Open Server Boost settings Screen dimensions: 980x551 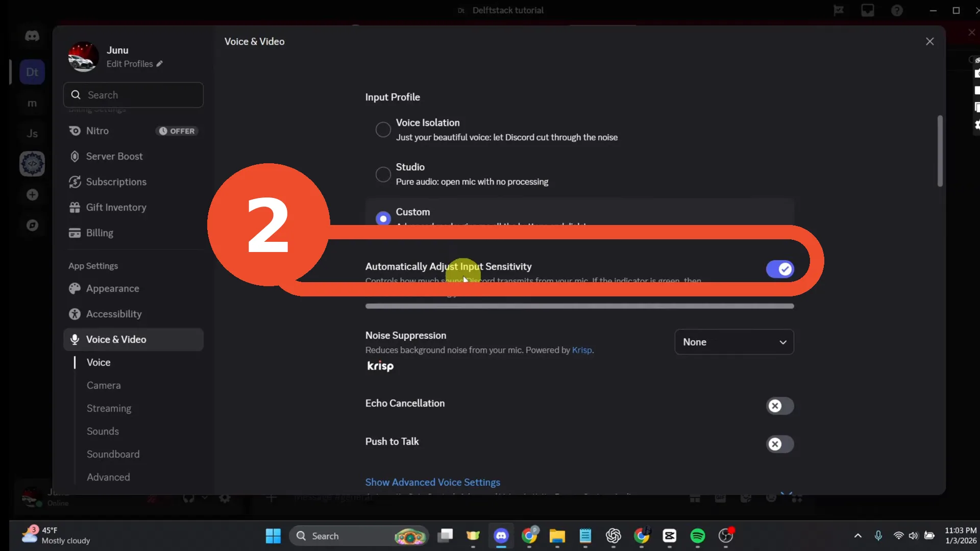[133, 156]
